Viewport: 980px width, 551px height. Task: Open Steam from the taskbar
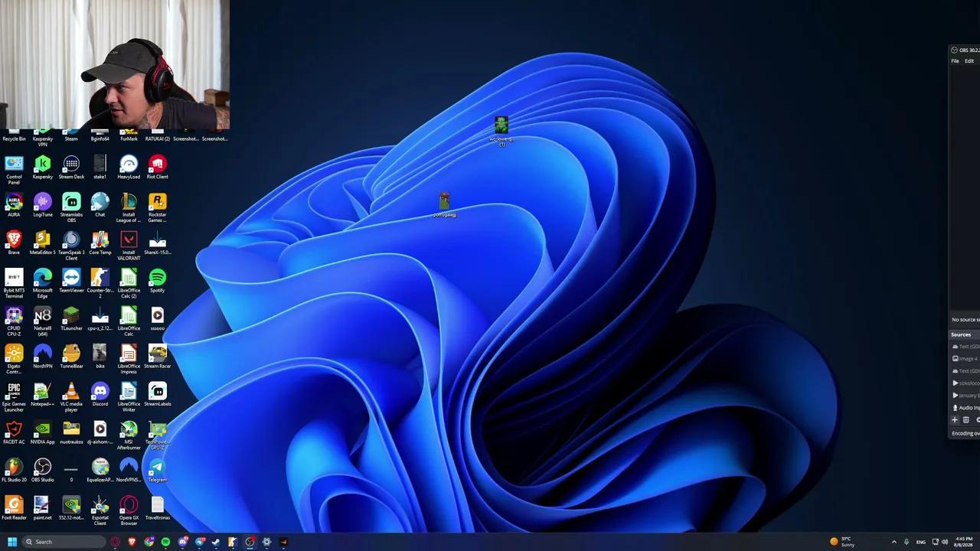pos(216,542)
